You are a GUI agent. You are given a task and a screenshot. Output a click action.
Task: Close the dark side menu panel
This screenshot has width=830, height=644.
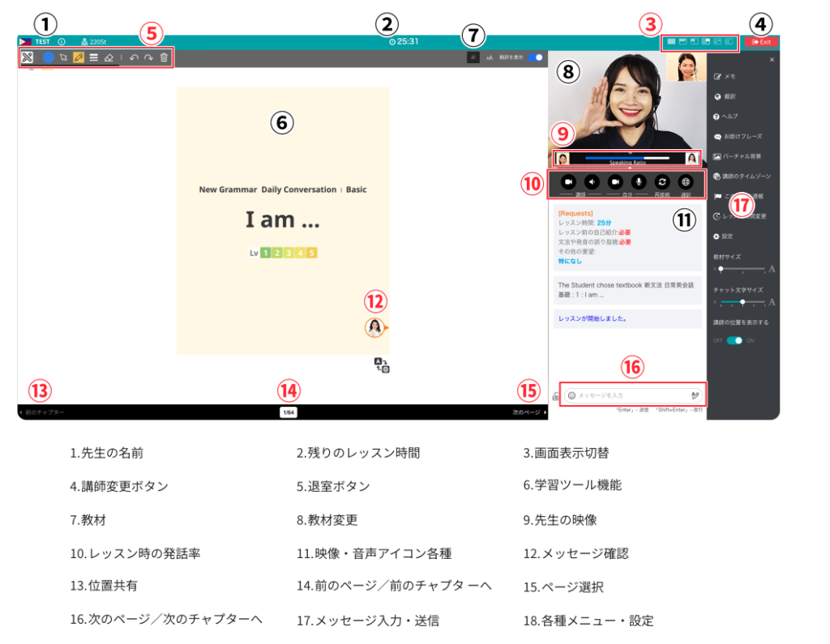pos(772,60)
